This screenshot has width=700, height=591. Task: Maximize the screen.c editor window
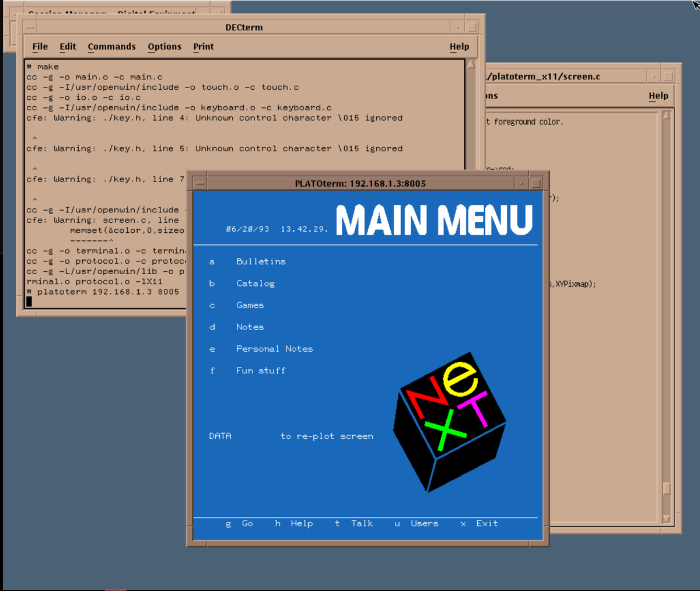(668, 76)
